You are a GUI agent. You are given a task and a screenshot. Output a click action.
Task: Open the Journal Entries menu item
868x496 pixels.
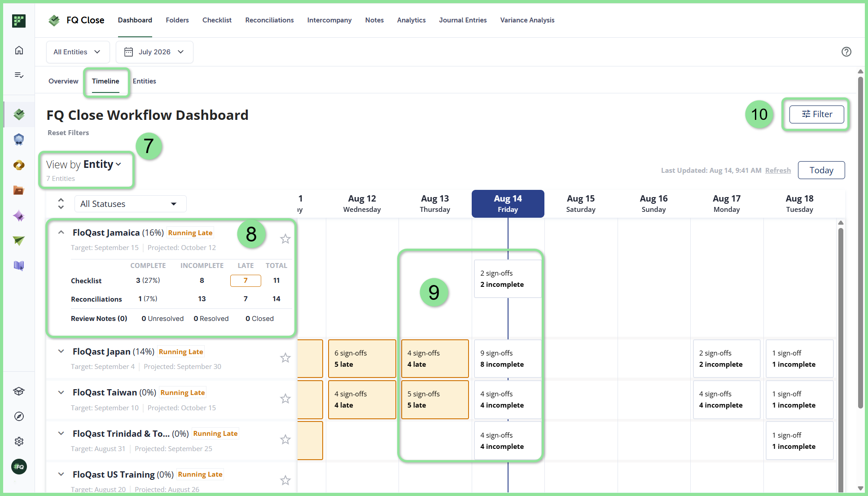coord(463,20)
